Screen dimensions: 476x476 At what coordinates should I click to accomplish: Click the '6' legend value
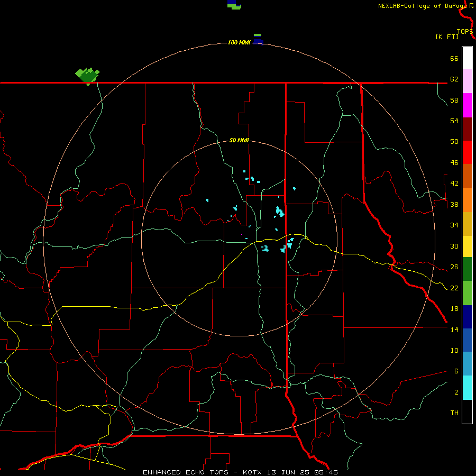(456, 371)
